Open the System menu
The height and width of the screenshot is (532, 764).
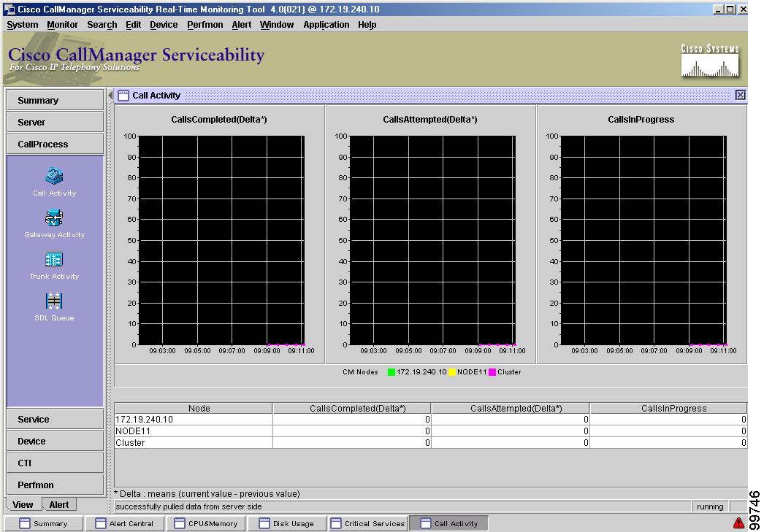(x=23, y=25)
